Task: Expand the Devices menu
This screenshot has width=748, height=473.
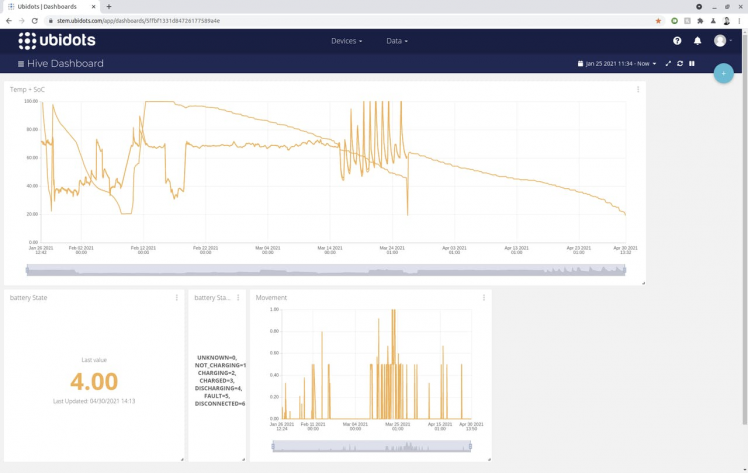Action: (346, 41)
